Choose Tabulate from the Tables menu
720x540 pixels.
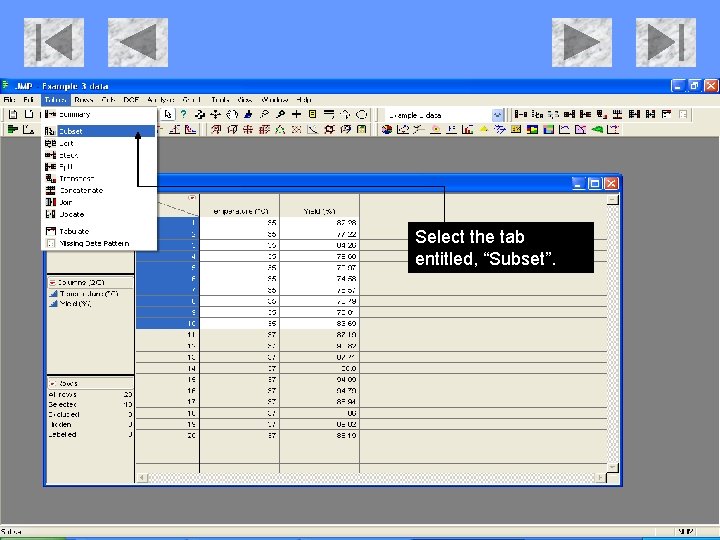click(99, 231)
